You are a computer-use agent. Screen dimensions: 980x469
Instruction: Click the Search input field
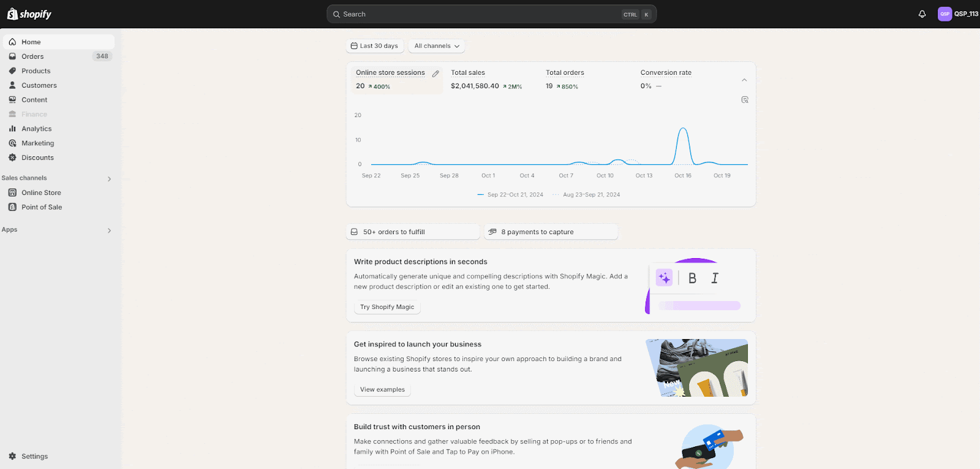tap(478, 14)
